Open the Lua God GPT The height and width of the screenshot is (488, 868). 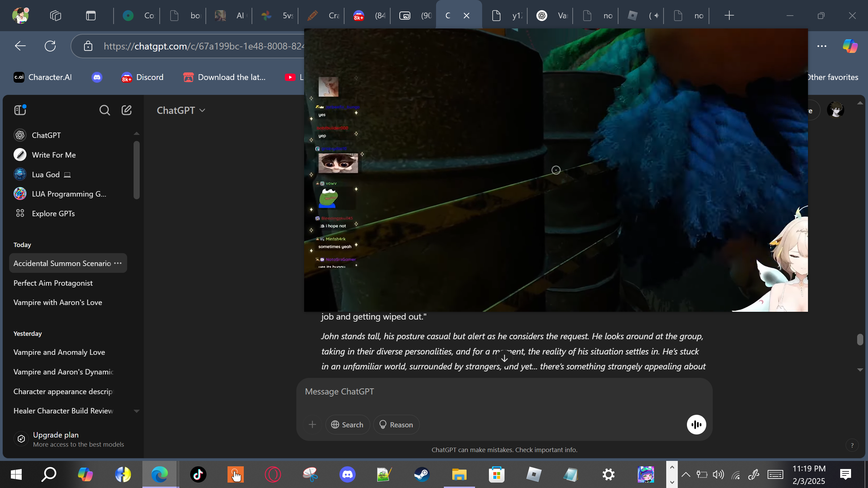click(42, 175)
